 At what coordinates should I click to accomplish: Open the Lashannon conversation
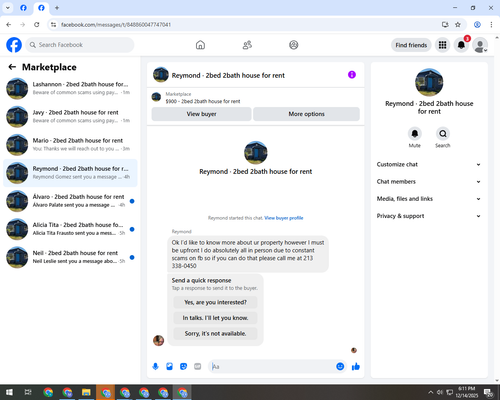click(70, 88)
